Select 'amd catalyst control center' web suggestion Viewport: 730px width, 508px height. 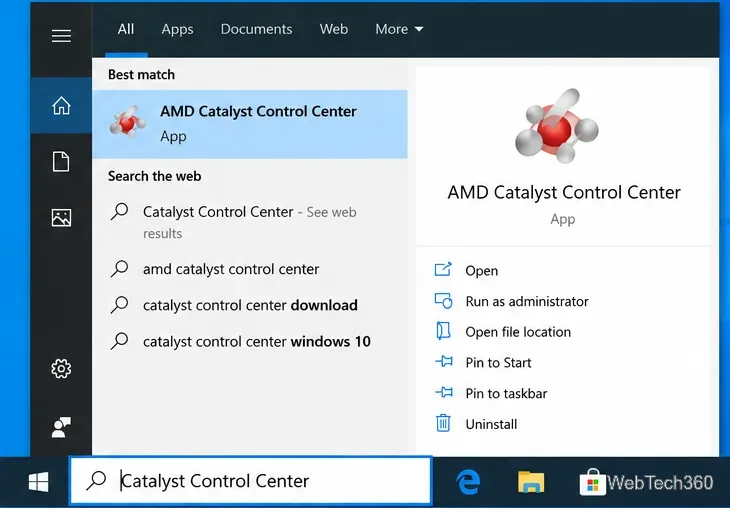[250, 269]
